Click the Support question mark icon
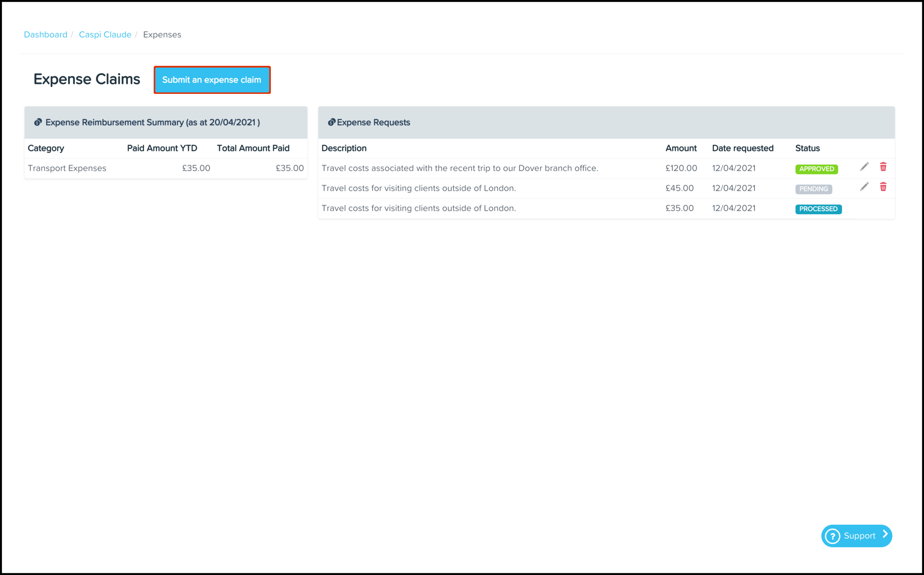924x575 pixels. click(832, 536)
